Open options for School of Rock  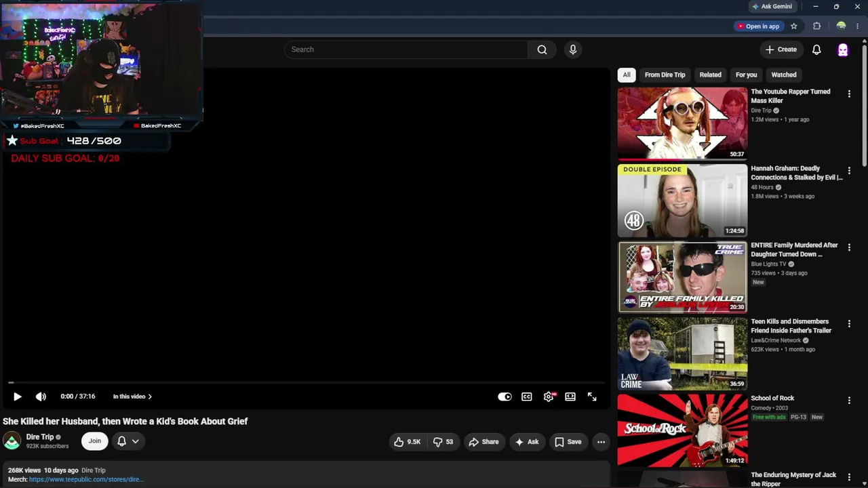click(849, 401)
